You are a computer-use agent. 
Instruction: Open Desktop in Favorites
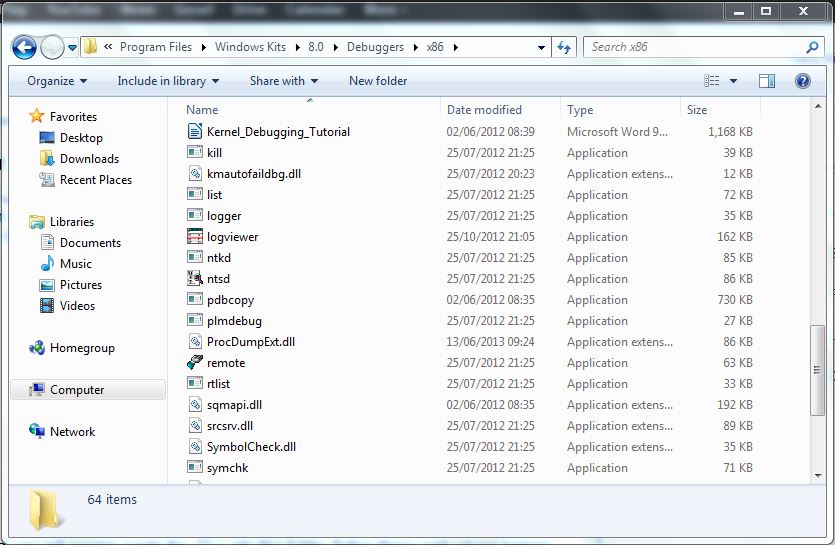click(81, 138)
